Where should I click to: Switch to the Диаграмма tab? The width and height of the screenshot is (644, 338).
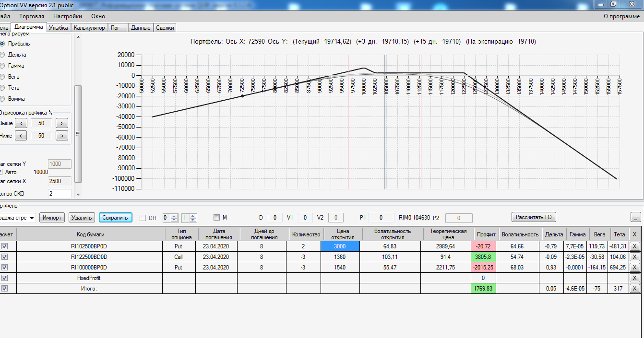tap(29, 27)
